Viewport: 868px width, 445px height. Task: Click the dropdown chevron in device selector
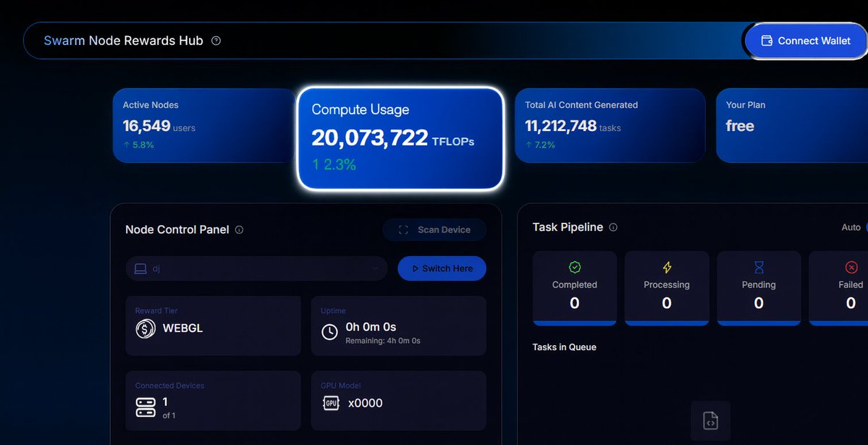(x=375, y=268)
